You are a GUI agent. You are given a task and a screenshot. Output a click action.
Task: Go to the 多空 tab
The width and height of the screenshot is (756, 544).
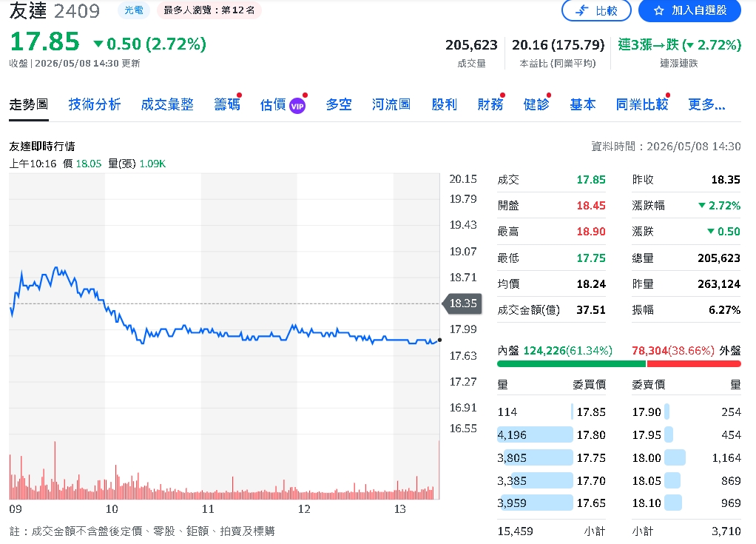point(339,104)
